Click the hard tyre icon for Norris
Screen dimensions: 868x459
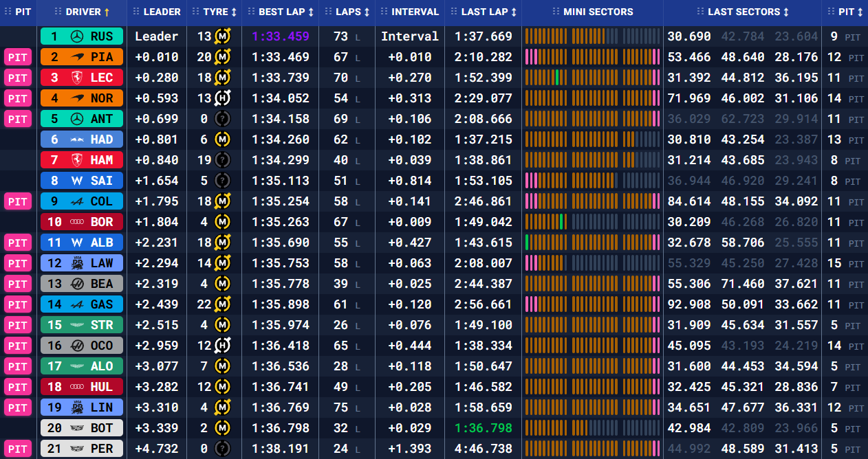coord(222,98)
